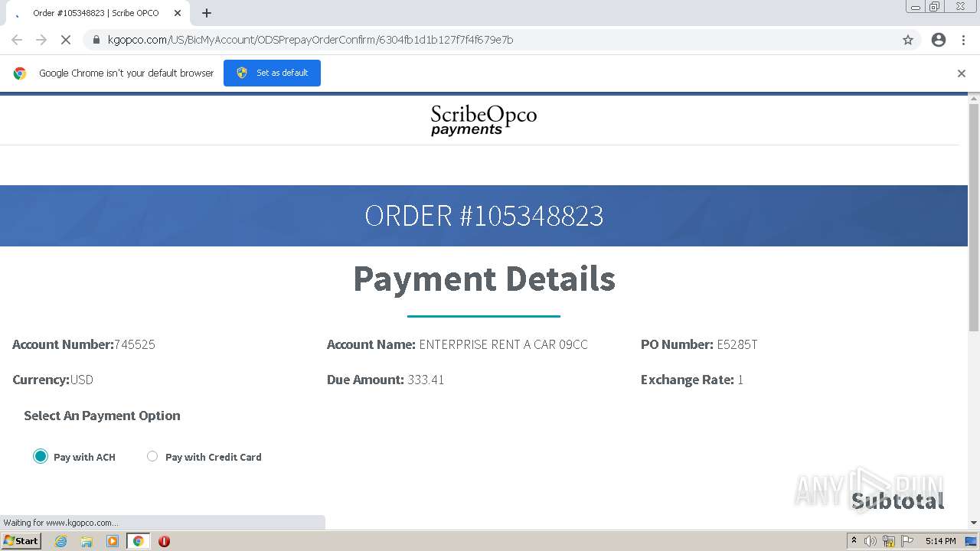Screen dimensions: 980x551
Task: Open Chrome's three-dot menu
Action: 963,40
